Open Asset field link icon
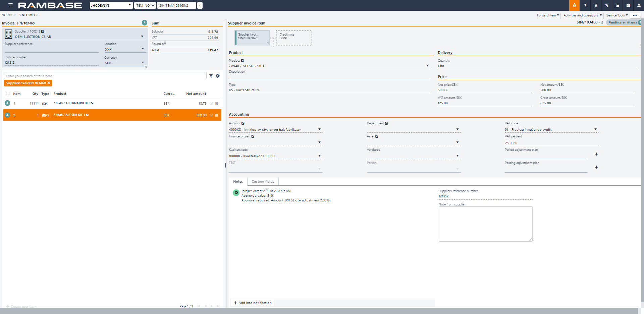Viewport: 644px width, 314px height. coord(377,136)
